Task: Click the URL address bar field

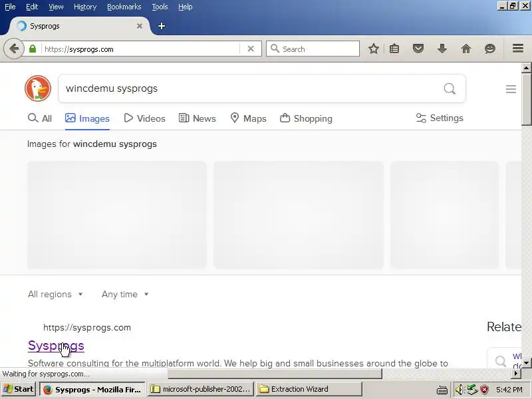Action: click(141, 49)
